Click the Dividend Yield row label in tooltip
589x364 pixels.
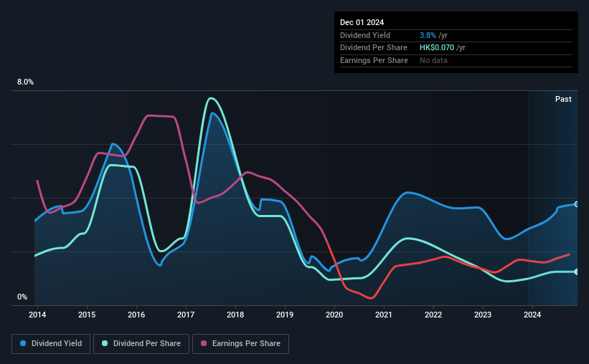pyautogui.click(x=365, y=35)
